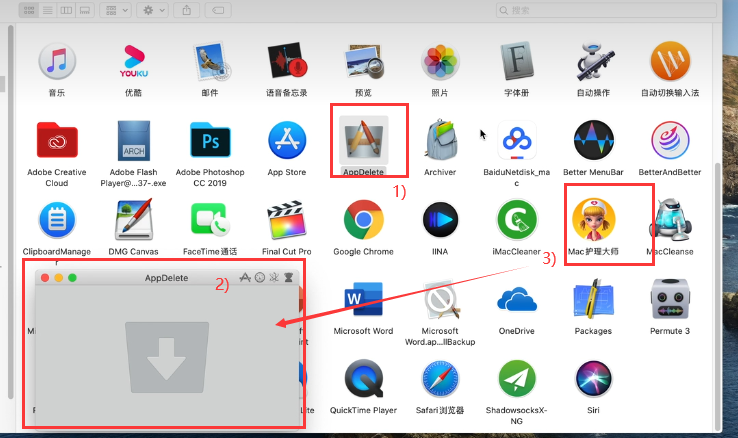
Task: Select the BetterAndBetter app icon
Action: (670, 140)
